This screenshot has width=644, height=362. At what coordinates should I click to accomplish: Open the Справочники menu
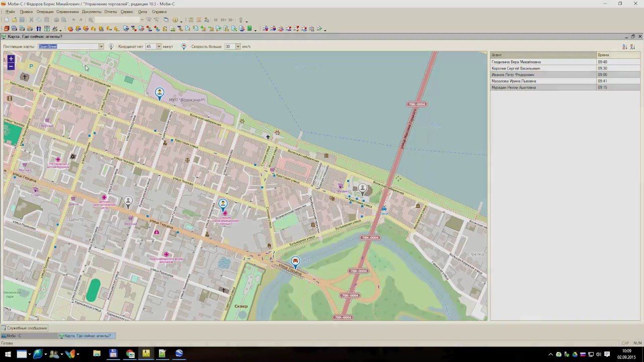[x=67, y=12]
